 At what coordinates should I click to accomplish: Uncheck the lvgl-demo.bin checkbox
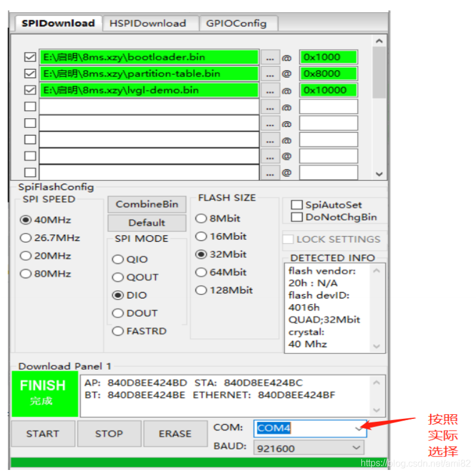coord(30,90)
